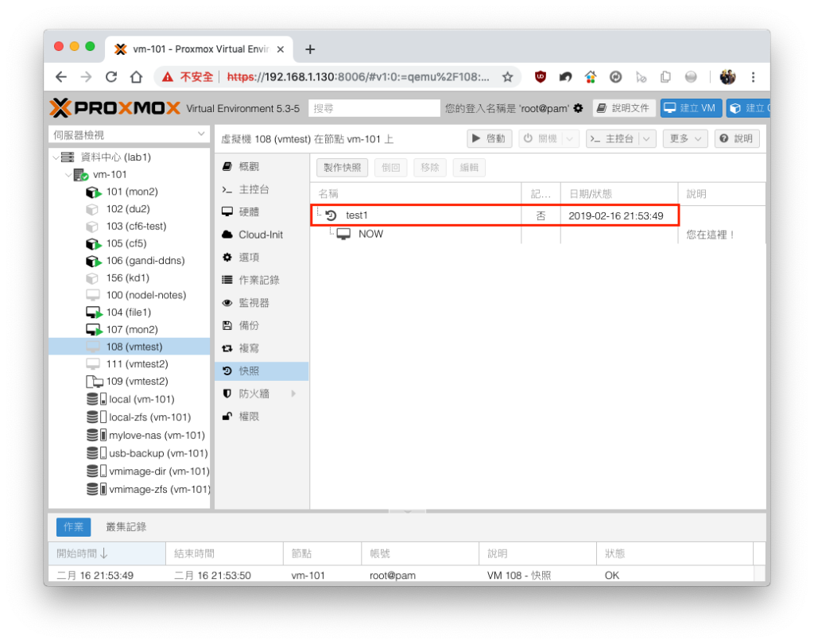Click the browser back arrow

pyautogui.click(x=61, y=77)
